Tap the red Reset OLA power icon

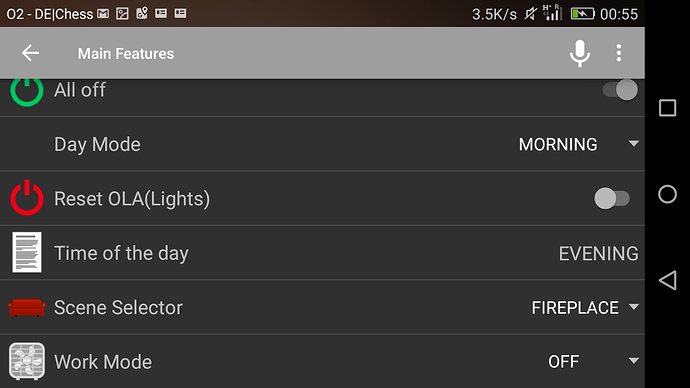[x=27, y=198]
